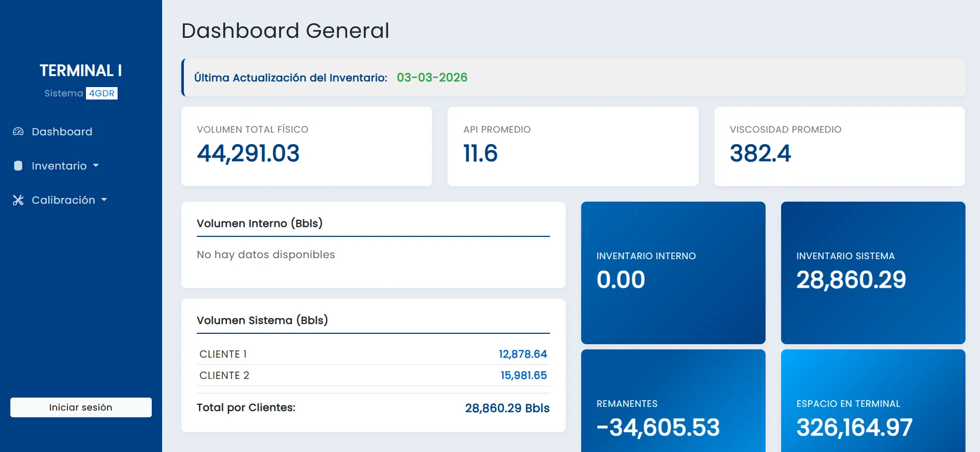Click the Volumen Sistema (Bbls) heading
The width and height of the screenshot is (980, 452).
click(262, 320)
